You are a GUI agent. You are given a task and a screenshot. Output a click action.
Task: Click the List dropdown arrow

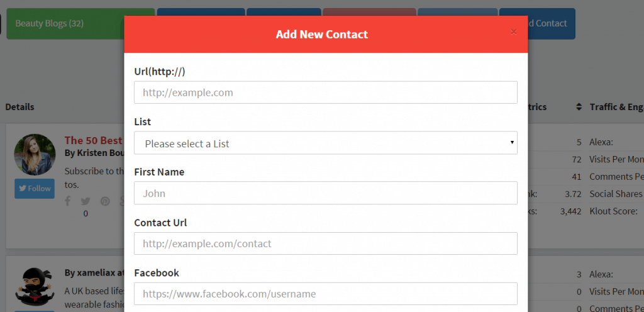pos(512,142)
